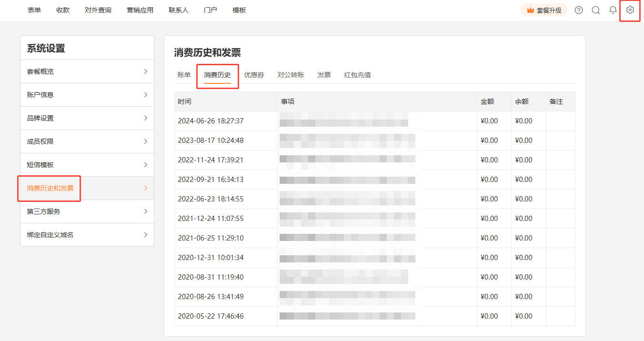Click the 系统设置 sidebar heading
Viewport: 644px width, 341px height.
point(46,48)
